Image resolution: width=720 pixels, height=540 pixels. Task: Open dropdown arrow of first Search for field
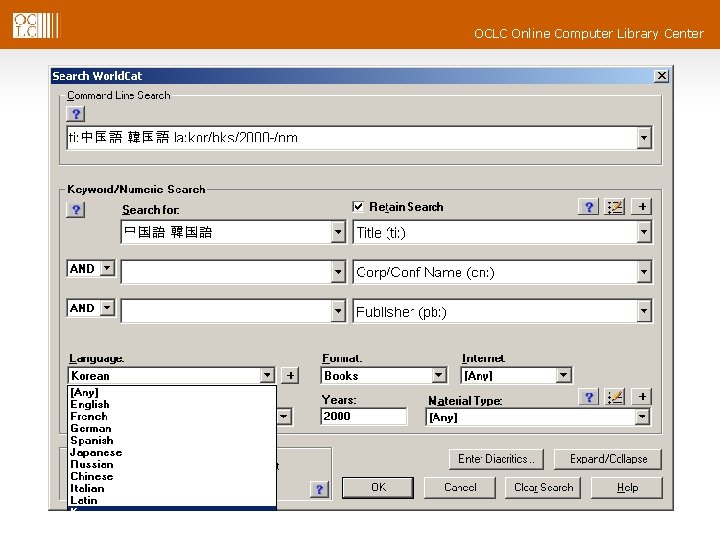338,232
